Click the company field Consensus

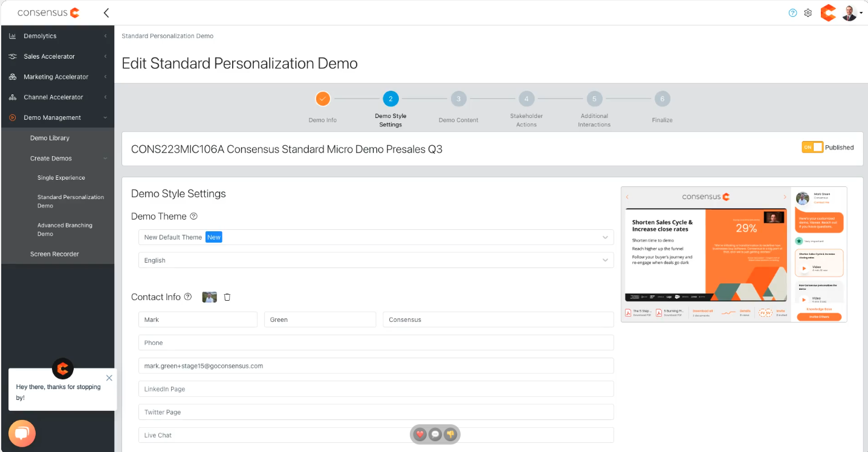point(499,319)
